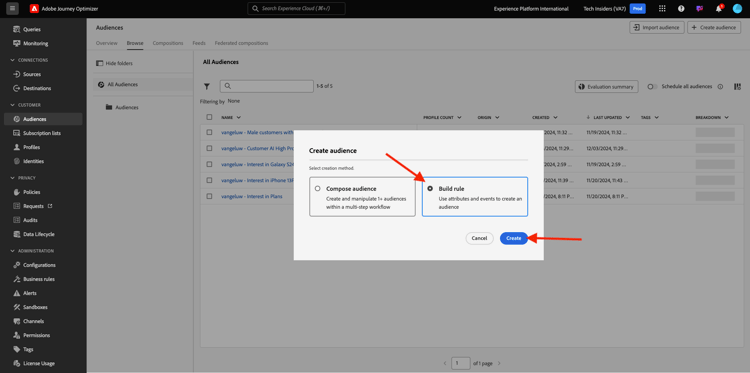750x373 pixels.
Task: Open Origin column dropdown
Action: 497,117
